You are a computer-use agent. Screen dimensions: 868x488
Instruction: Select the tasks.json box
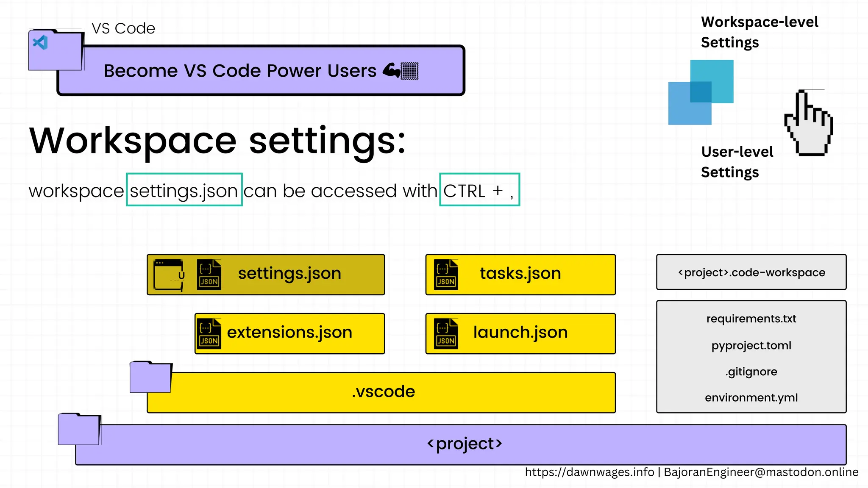coord(520,274)
